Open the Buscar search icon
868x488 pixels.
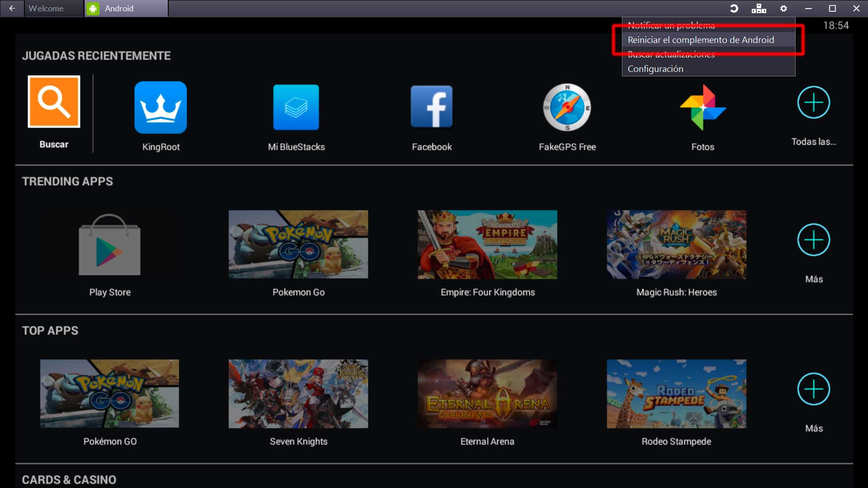54,101
